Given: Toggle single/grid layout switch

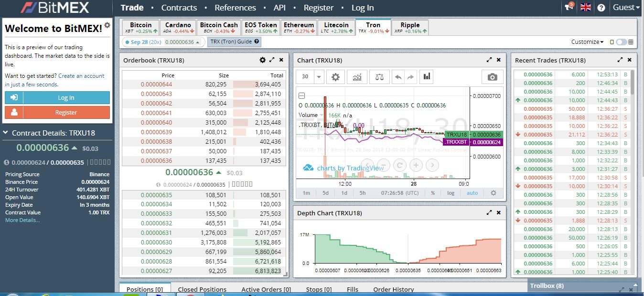Looking at the screenshot, I should [621, 42].
